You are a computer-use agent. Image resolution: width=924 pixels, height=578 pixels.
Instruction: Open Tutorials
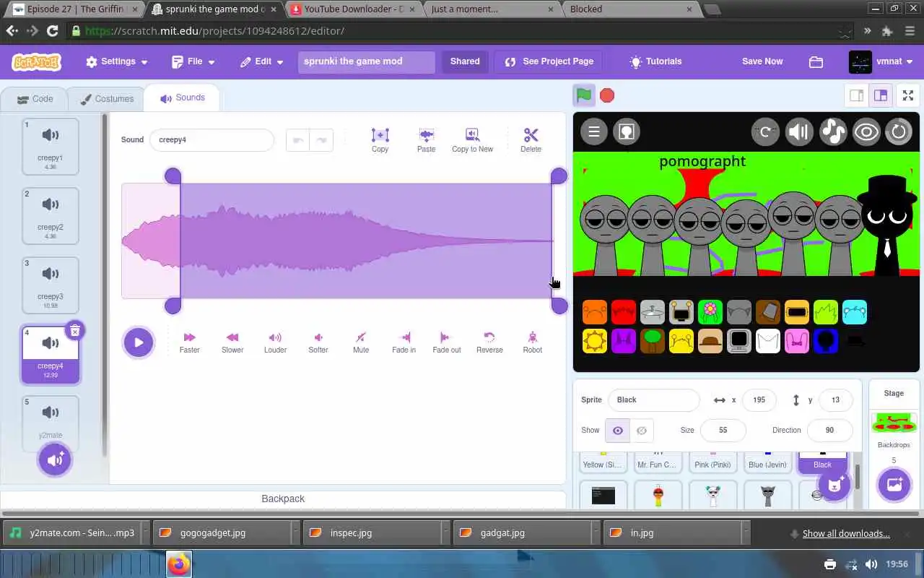click(655, 61)
